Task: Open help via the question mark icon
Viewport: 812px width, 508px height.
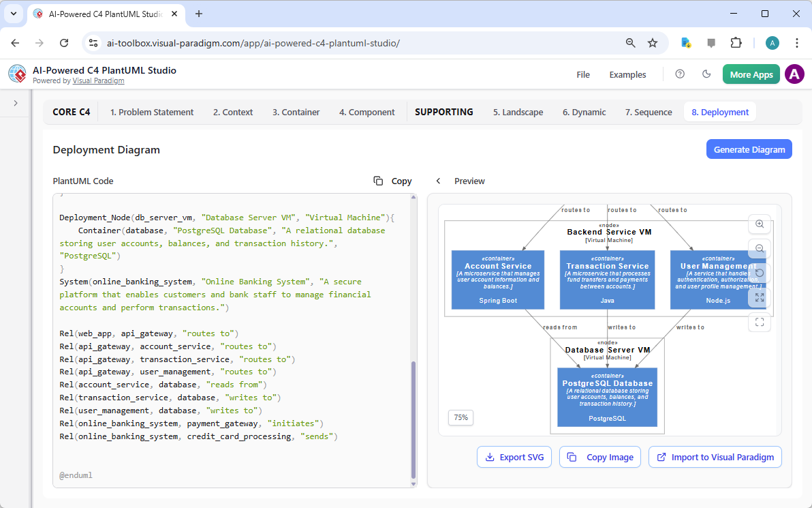Action: click(x=680, y=74)
